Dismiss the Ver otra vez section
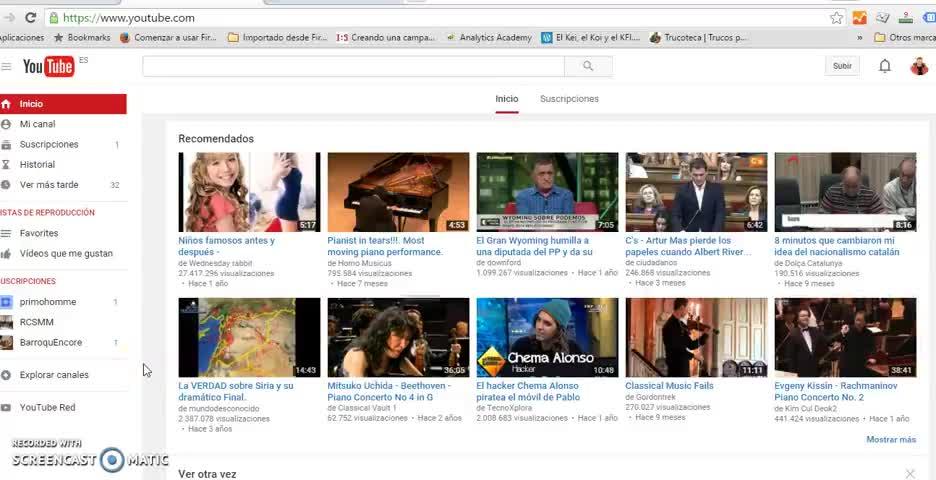 coord(910,473)
